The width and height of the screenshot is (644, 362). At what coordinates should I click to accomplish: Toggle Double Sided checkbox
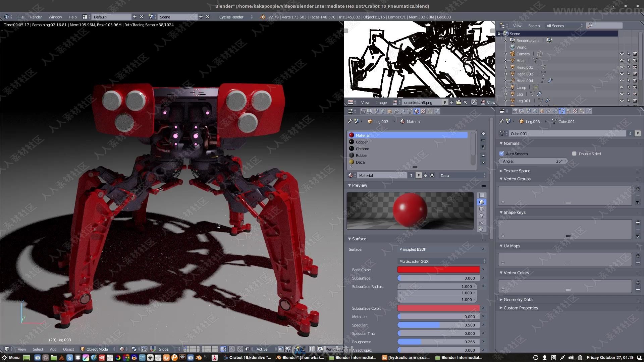pyautogui.click(x=573, y=154)
